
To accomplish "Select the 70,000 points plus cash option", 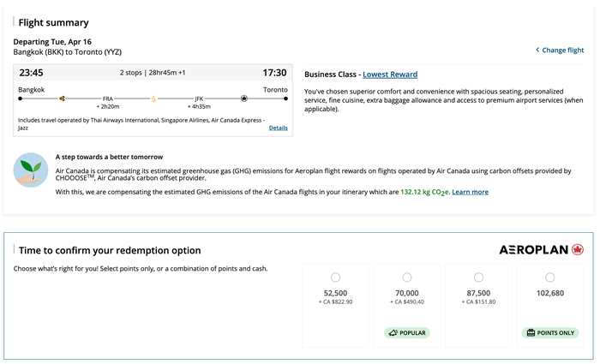I will point(407,277).
